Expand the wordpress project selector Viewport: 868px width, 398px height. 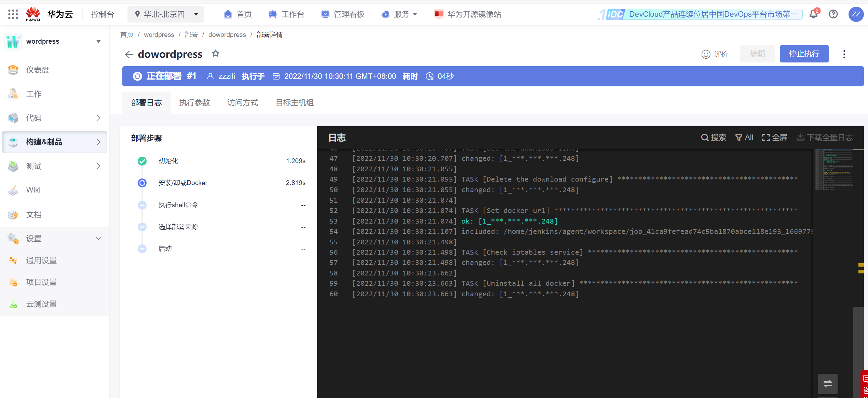coord(98,42)
